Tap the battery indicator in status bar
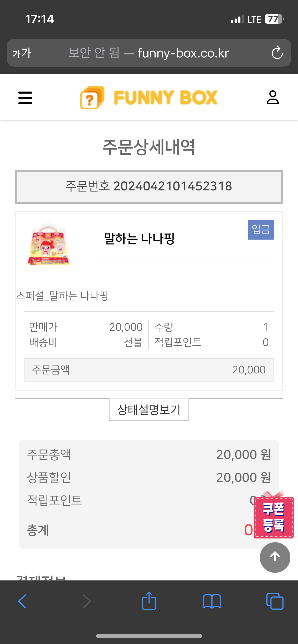The image size is (298, 644). click(274, 19)
